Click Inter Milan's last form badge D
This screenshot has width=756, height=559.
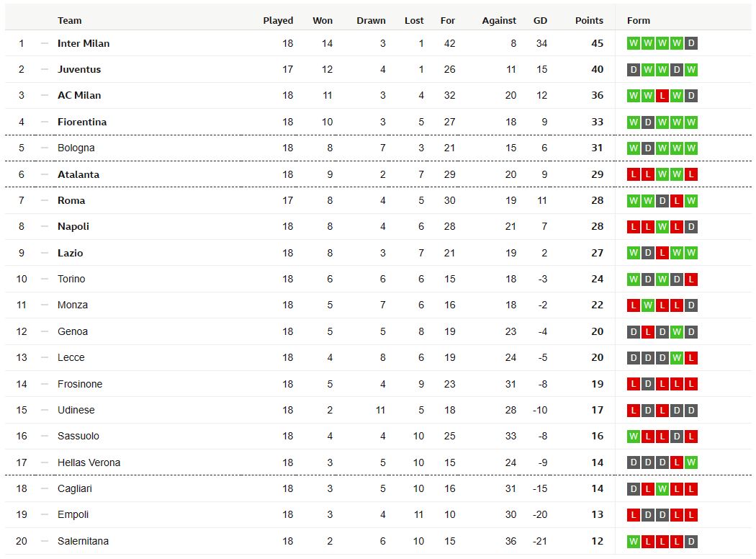tap(691, 43)
